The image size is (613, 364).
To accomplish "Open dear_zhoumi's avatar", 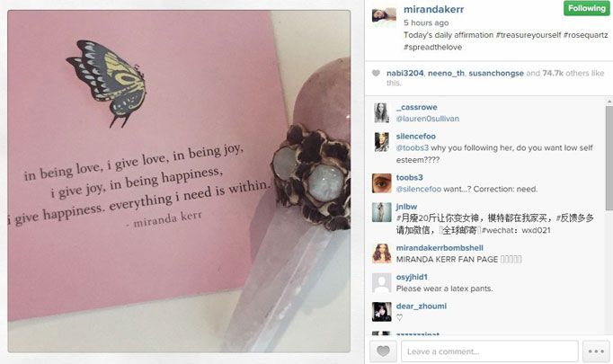I will (382, 312).
